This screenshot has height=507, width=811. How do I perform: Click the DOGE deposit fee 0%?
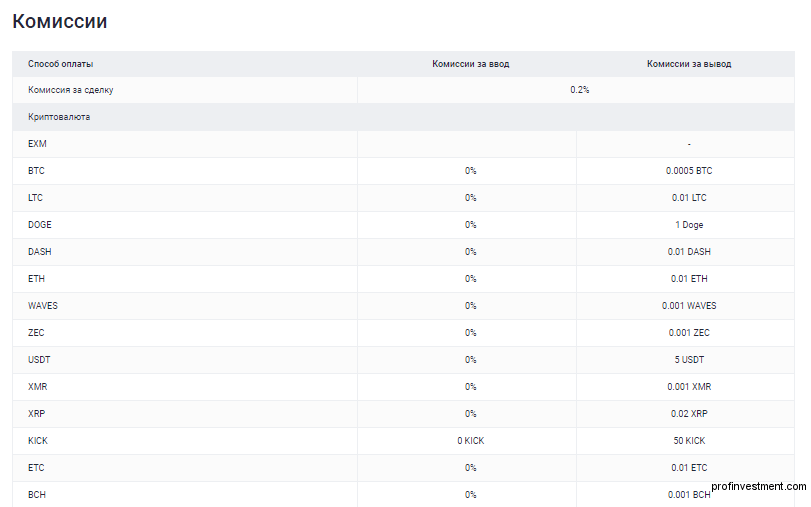click(x=471, y=225)
